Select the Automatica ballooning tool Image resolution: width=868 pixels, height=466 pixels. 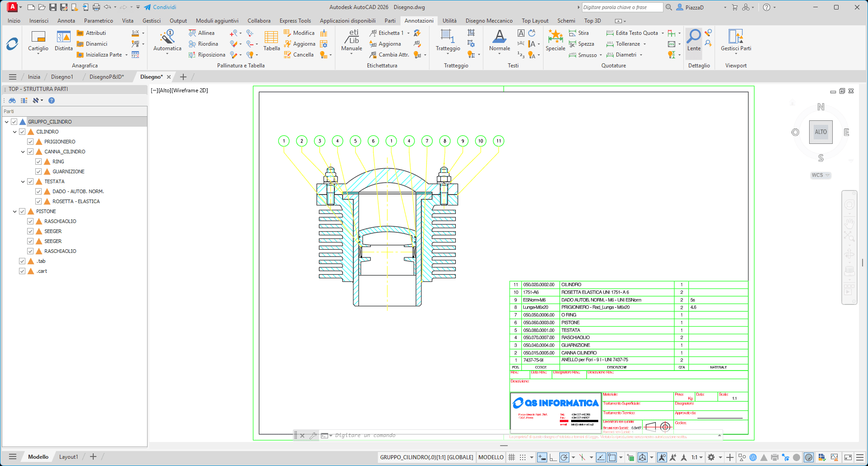coord(167,37)
